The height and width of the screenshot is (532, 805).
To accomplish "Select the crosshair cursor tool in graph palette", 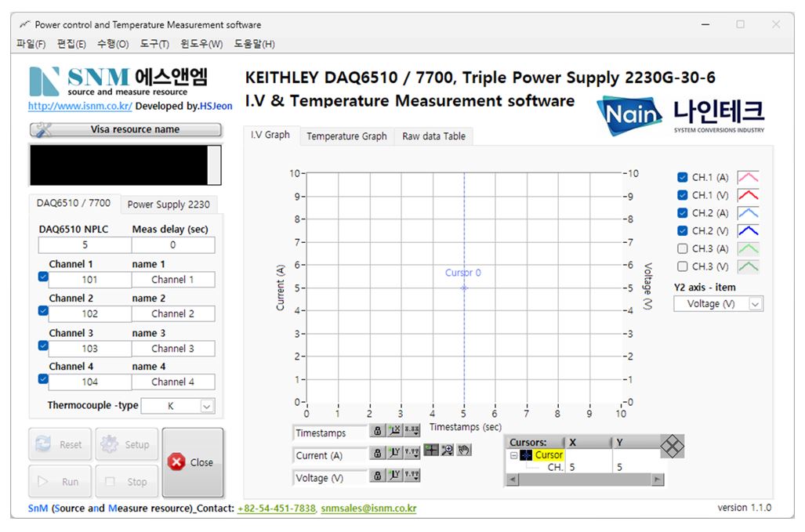I will (431, 450).
